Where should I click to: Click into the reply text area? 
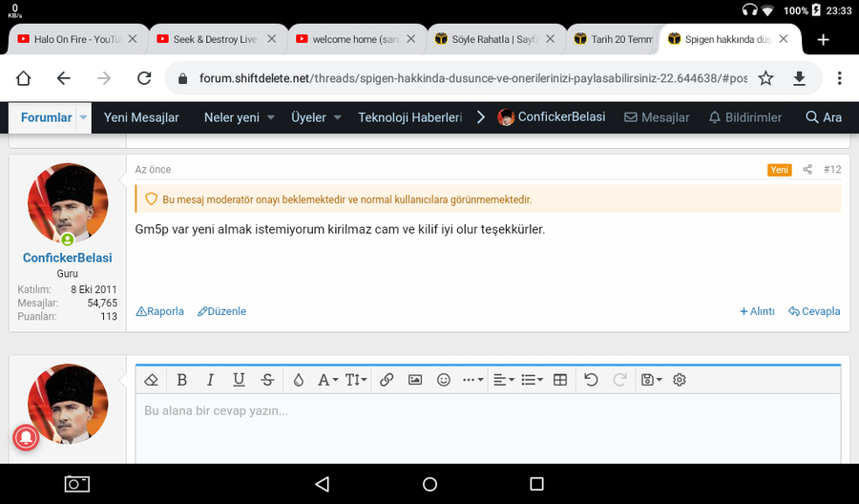(x=487, y=430)
